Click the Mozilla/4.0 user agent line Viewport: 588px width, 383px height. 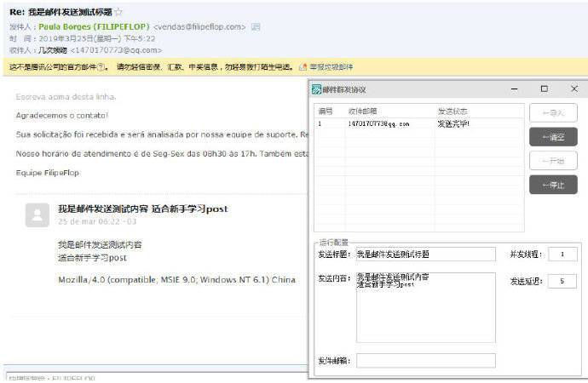click(x=176, y=280)
